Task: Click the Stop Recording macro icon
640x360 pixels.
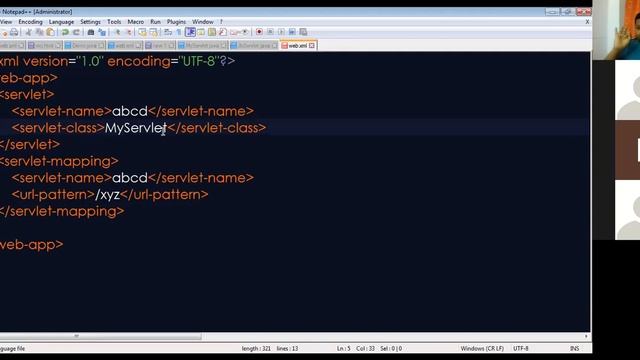Action: tap(270, 32)
